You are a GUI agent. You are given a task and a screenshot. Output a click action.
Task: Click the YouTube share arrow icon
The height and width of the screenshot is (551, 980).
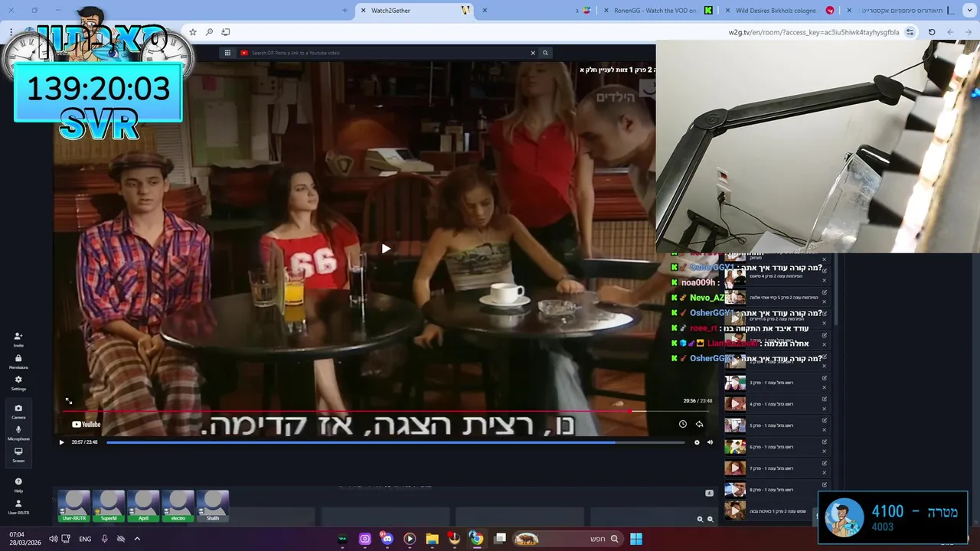tap(699, 424)
